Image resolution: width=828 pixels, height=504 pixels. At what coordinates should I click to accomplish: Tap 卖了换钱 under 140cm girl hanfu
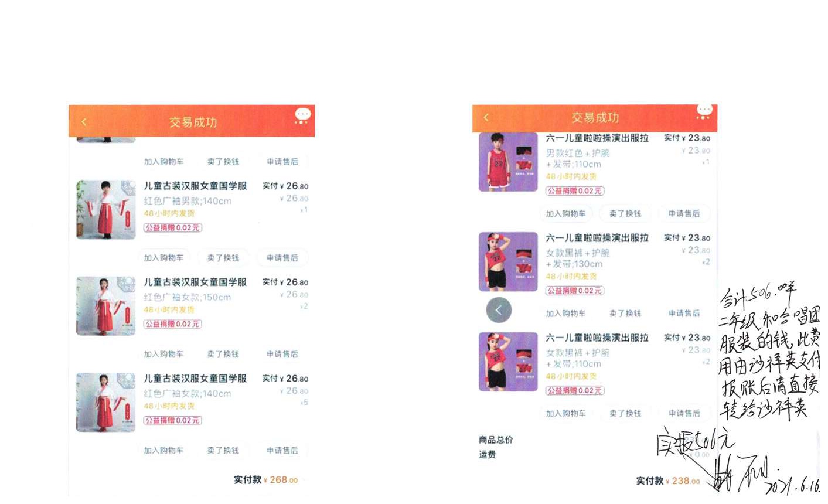coord(223,451)
